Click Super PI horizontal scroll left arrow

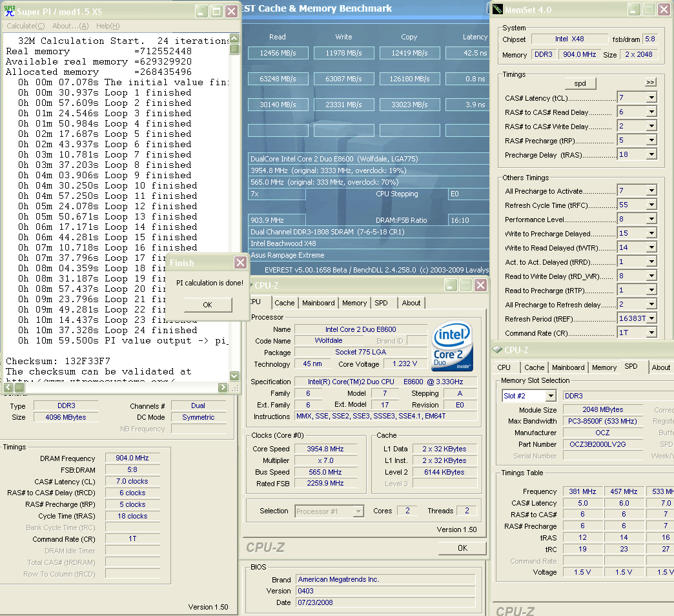[x=8, y=387]
